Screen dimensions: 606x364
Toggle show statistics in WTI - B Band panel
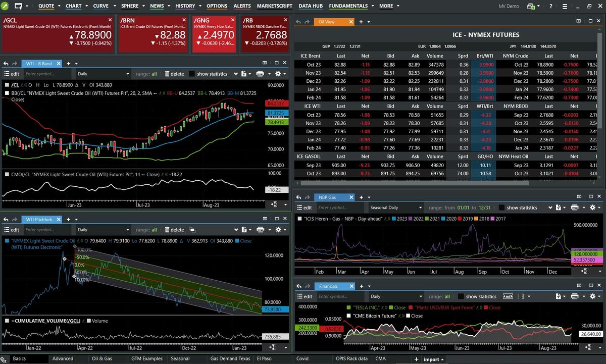pos(192,74)
